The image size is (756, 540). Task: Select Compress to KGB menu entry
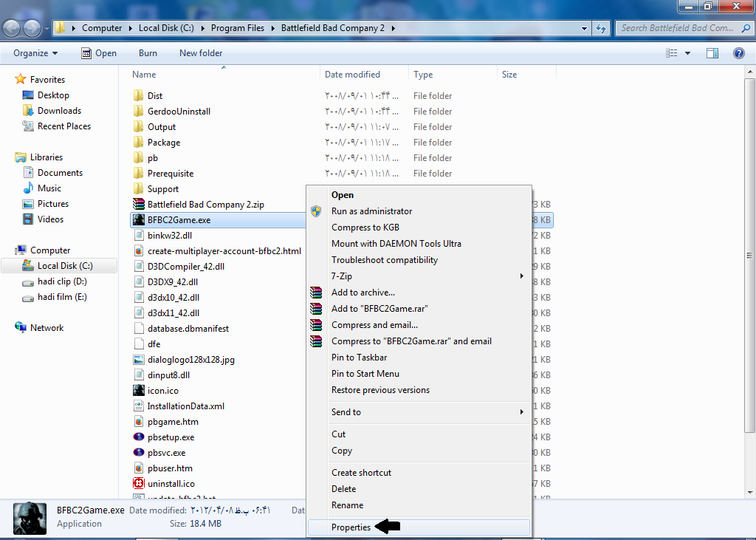pyautogui.click(x=419, y=228)
